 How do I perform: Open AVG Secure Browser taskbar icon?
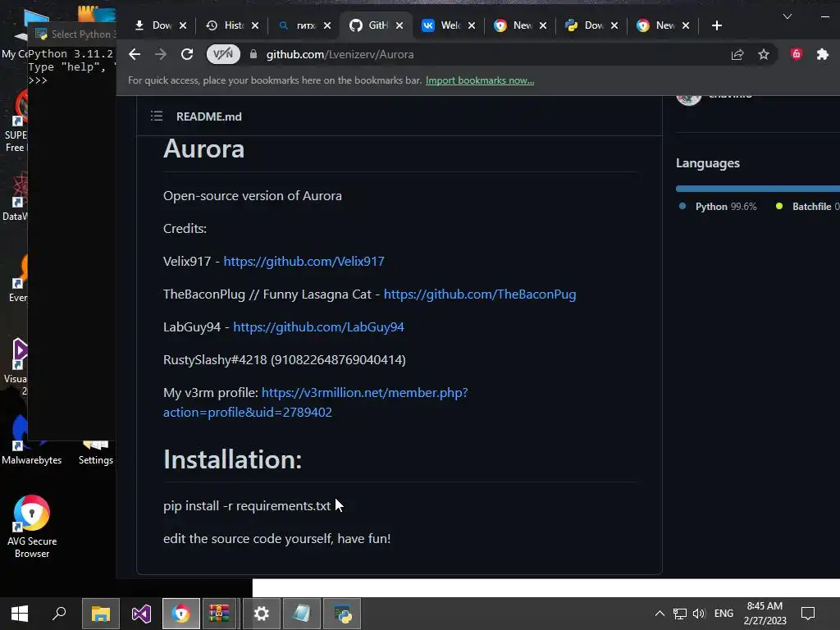tap(181, 614)
